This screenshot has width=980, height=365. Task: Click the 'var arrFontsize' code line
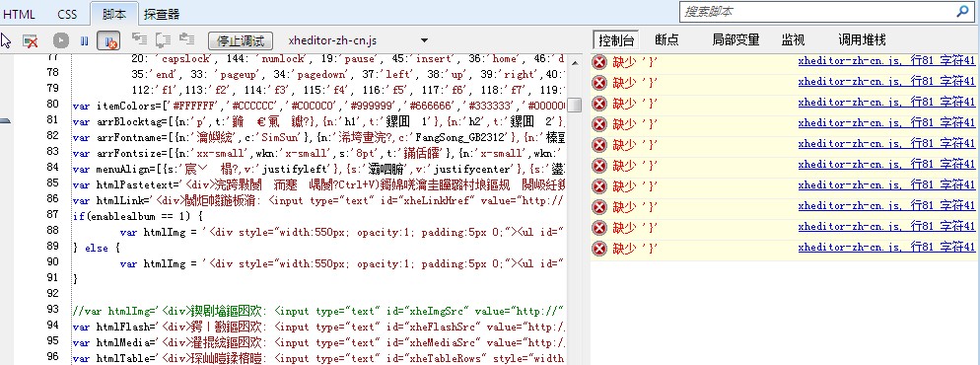[x=319, y=153]
